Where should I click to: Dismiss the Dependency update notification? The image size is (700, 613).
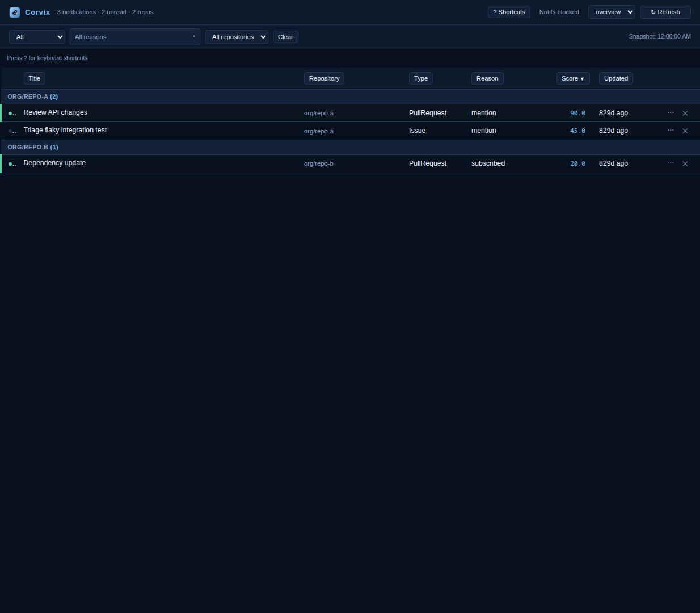(685, 164)
